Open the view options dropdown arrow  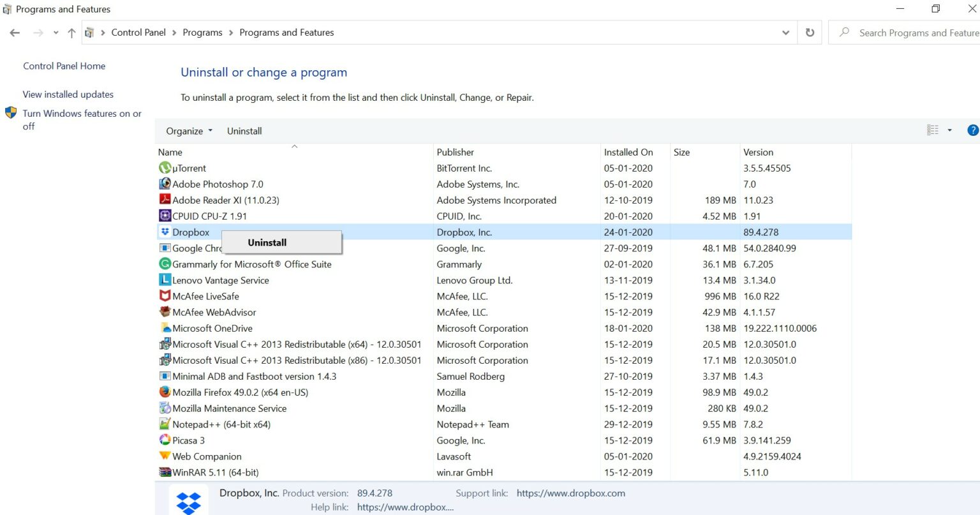pyautogui.click(x=949, y=130)
